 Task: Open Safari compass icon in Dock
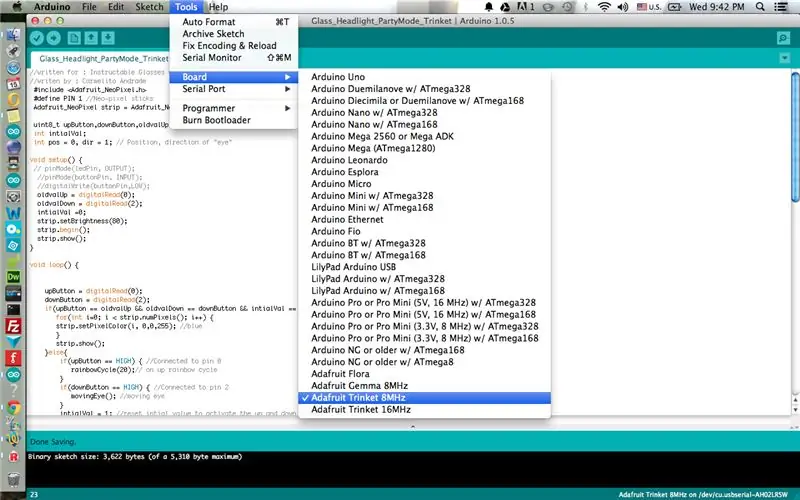tap(13, 68)
